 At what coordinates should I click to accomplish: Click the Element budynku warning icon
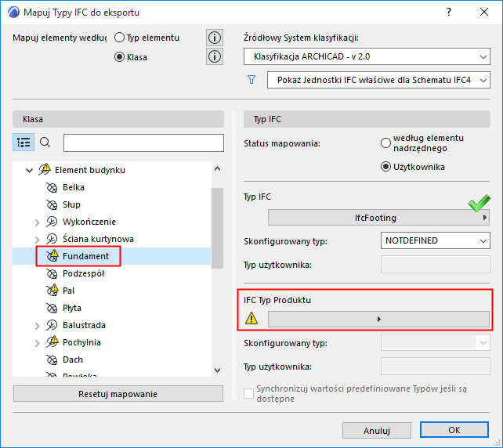point(45,169)
